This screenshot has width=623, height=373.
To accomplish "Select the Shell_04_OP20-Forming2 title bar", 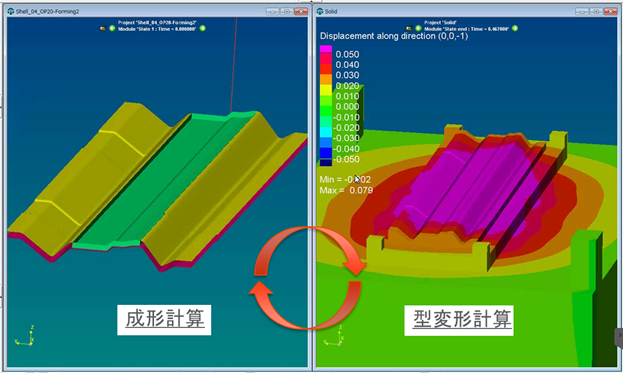I will click(157, 12).
